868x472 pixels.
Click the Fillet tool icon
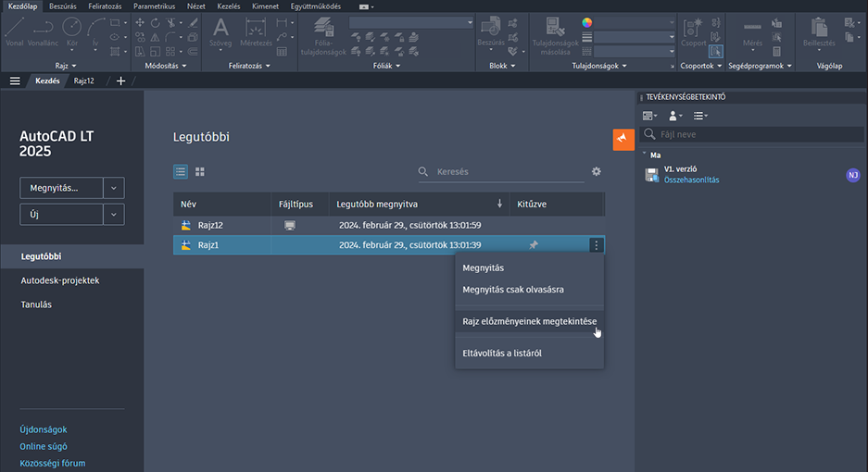[x=170, y=37]
